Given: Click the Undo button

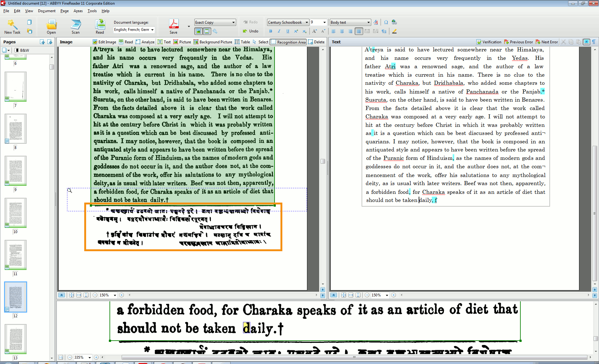Looking at the screenshot, I should coord(251,31).
